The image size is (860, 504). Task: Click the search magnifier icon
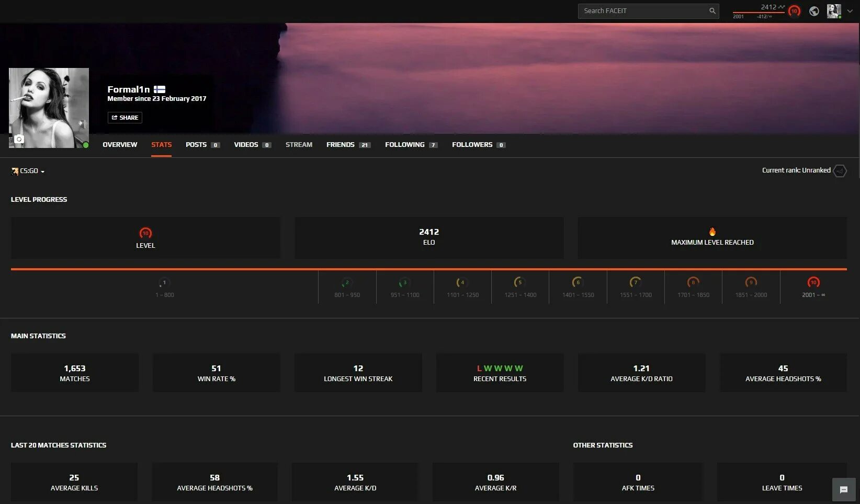pos(712,11)
